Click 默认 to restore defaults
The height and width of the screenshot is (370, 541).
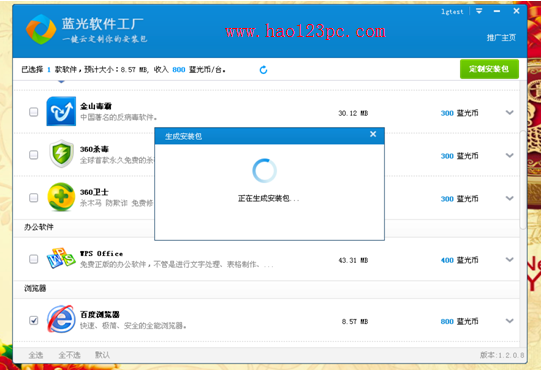click(102, 355)
